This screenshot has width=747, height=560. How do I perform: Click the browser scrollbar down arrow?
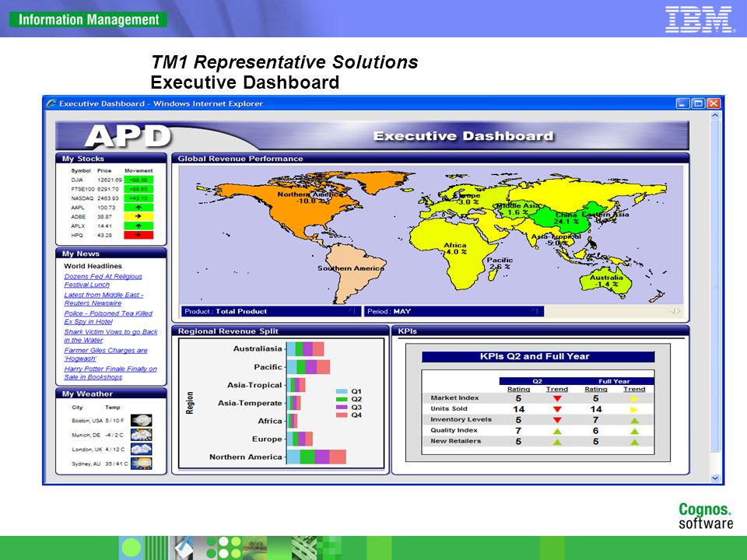point(714,478)
